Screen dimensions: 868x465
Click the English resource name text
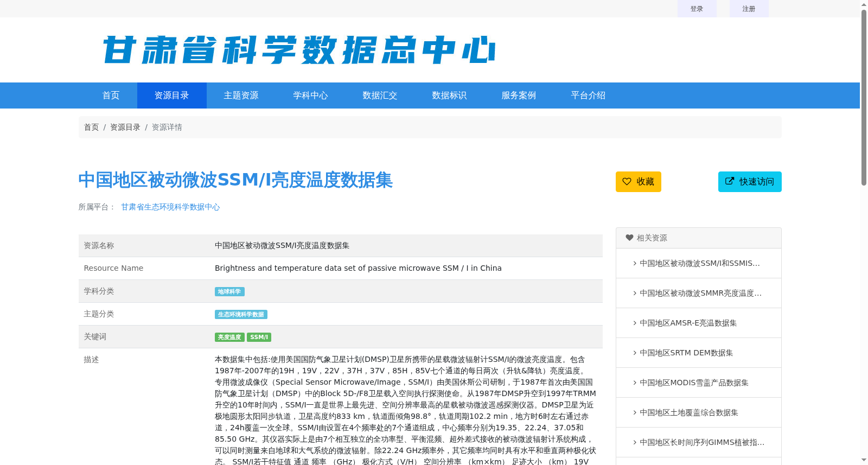358,268
